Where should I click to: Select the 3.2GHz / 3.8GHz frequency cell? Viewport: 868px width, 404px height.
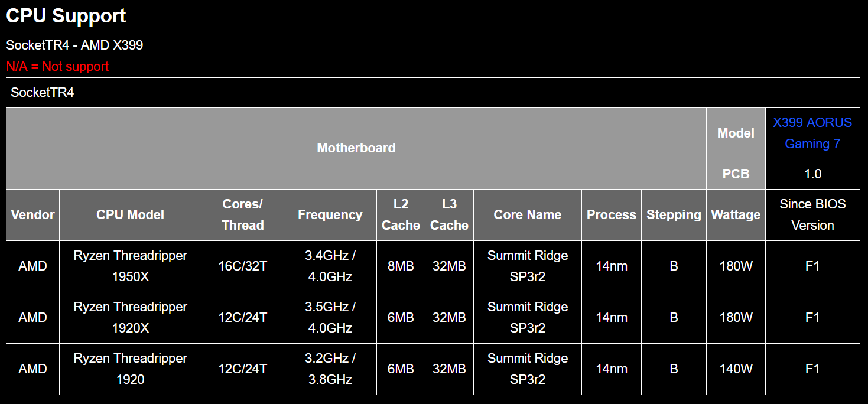330,369
